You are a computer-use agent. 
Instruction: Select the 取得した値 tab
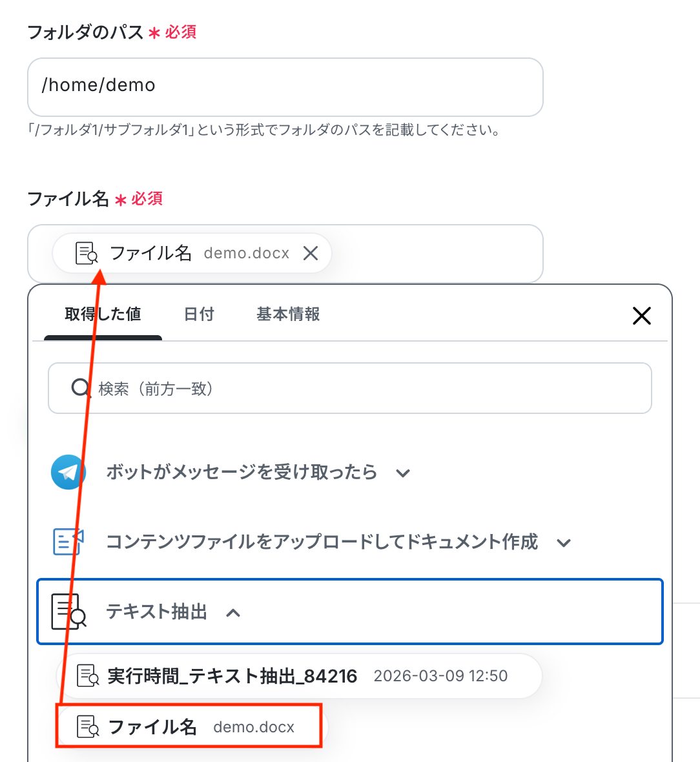pos(103,314)
